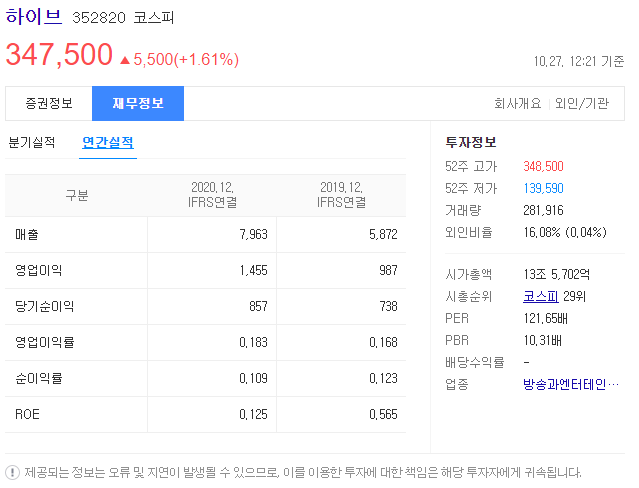This screenshot has width=639, height=488.
Task: Switch to the 증권정보 tab
Action: click(49, 104)
